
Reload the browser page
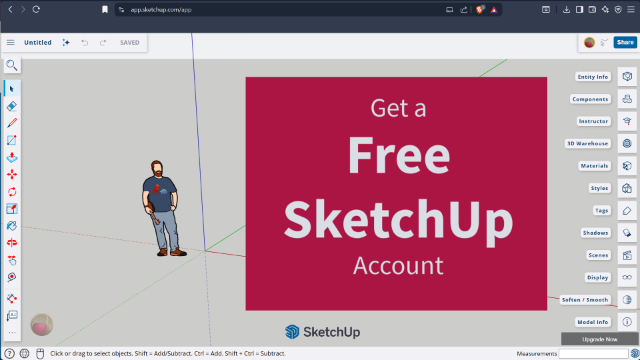coord(36,9)
